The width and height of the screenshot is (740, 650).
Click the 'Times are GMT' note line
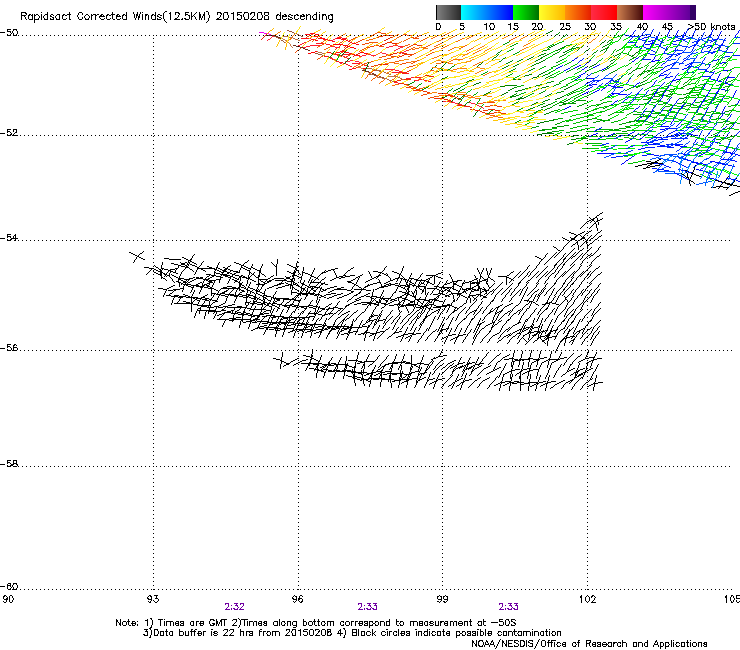coord(316,623)
